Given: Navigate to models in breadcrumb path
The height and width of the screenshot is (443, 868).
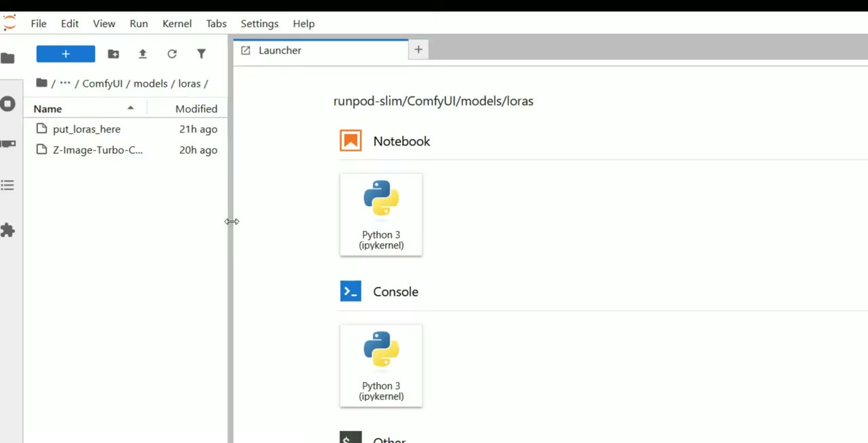Looking at the screenshot, I should point(151,83).
